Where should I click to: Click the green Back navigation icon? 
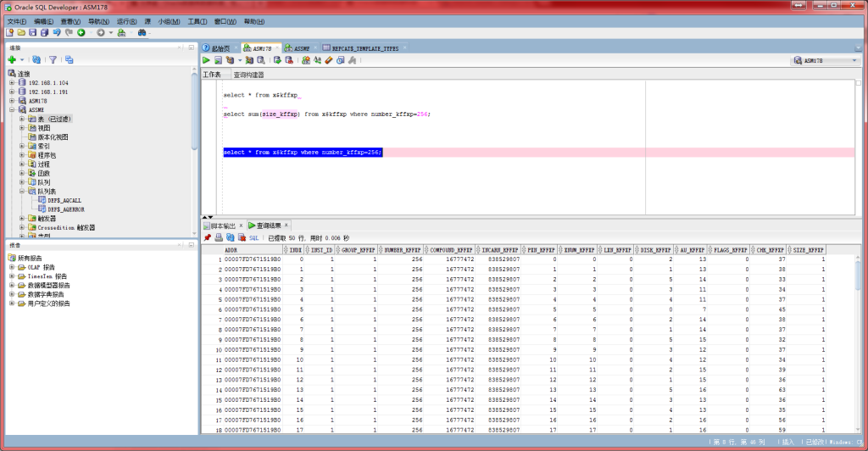81,33
